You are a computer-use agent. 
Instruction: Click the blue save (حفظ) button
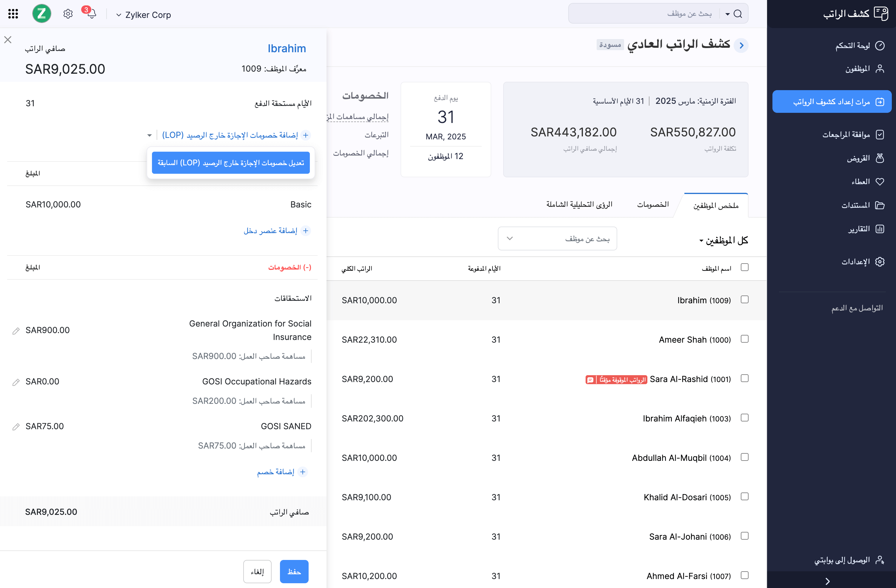click(x=294, y=571)
